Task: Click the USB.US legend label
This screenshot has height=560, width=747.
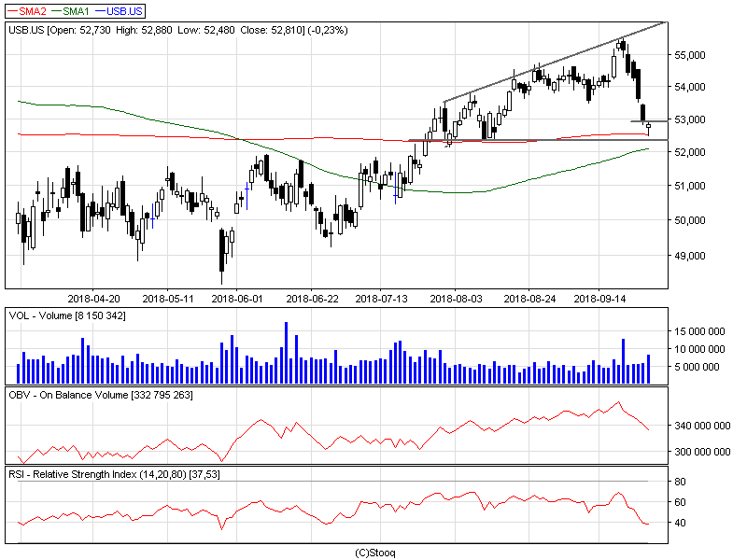Action: coord(124,11)
